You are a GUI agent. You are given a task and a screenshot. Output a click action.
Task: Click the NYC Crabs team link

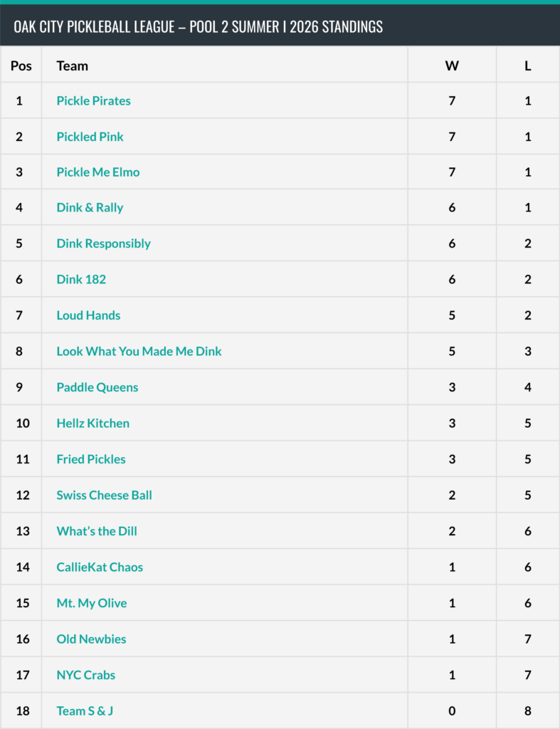[86, 675]
